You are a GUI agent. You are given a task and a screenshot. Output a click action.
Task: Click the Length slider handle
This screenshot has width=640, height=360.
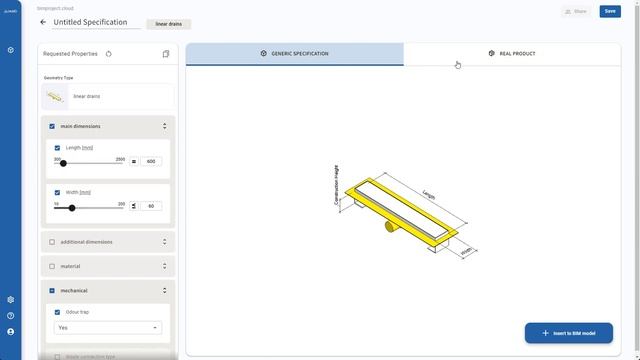pyautogui.click(x=63, y=163)
